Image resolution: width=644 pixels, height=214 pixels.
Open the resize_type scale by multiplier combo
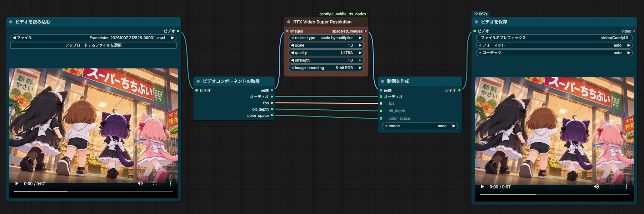click(326, 38)
